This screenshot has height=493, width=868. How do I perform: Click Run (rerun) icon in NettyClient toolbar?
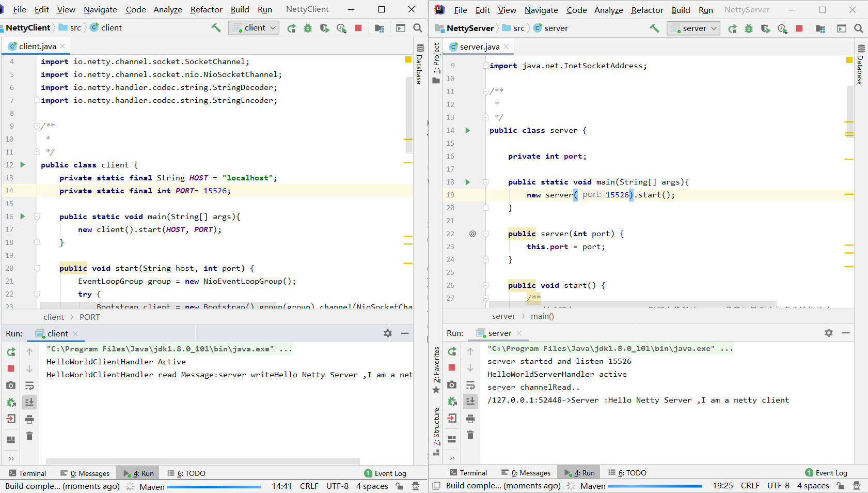(292, 28)
